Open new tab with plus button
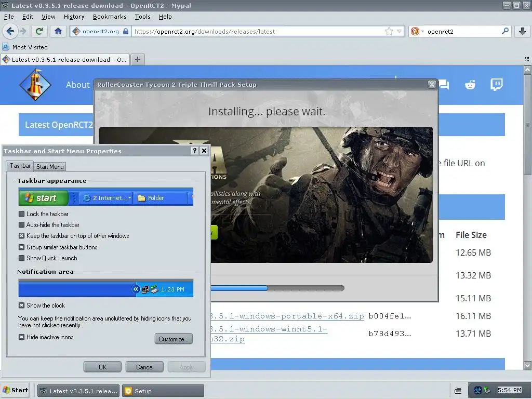Viewport: 532px width, 399px height. pos(137,59)
